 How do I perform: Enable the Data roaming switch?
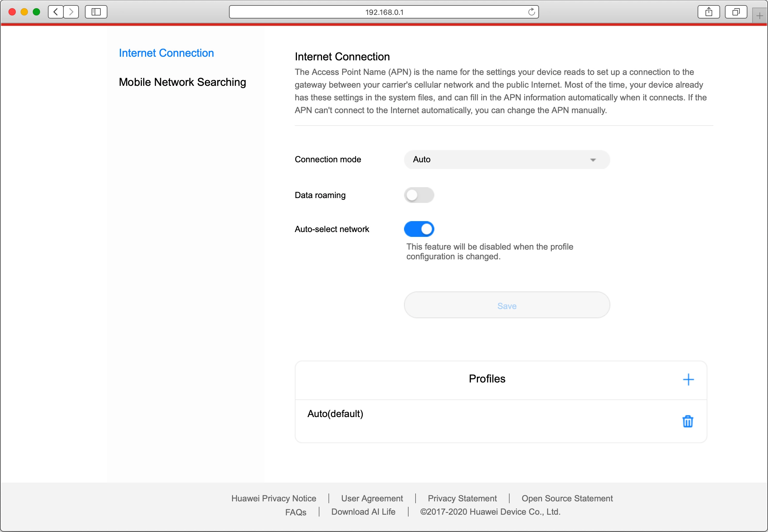[419, 195]
